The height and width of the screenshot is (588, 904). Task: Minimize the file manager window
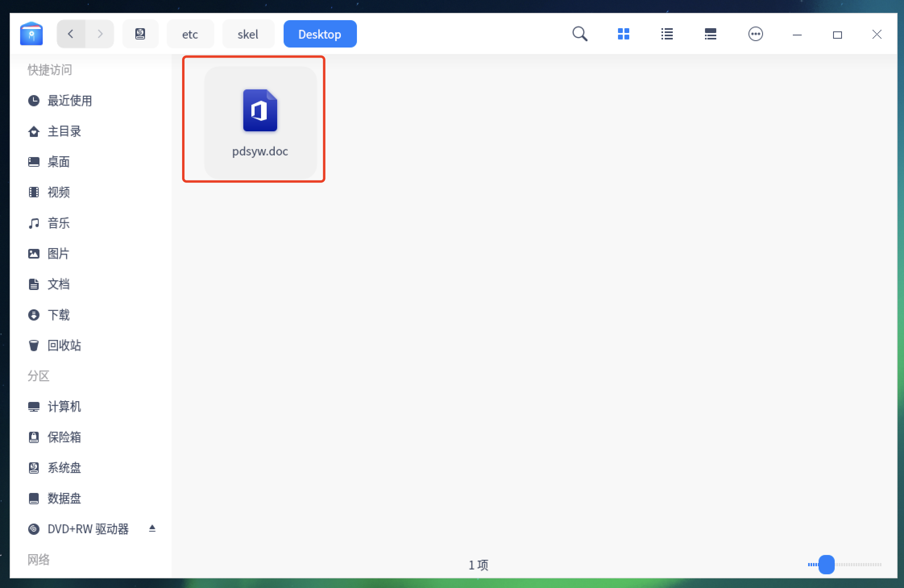[797, 35]
